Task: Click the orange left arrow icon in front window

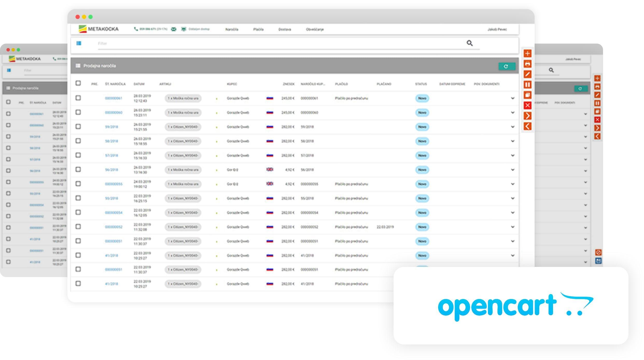Action: pos(527,126)
